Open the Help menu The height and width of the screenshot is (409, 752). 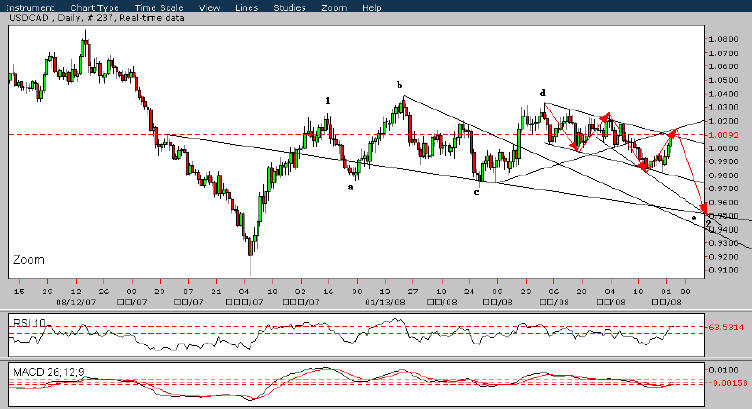(x=372, y=8)
